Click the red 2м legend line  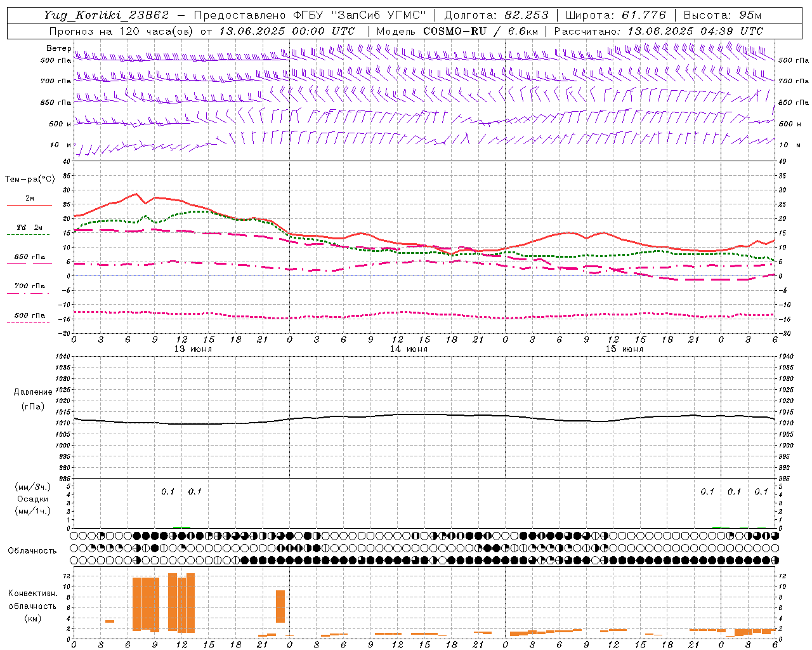pos(29,205)
